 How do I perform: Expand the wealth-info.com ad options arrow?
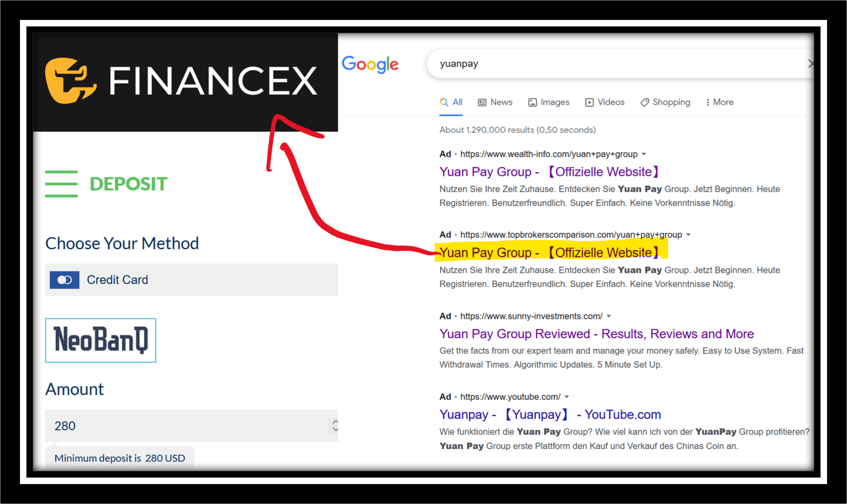[644, 154]
